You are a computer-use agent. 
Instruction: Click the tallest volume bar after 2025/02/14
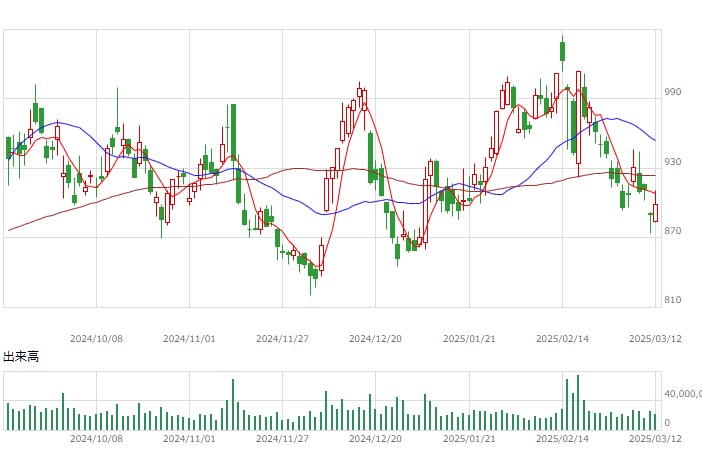tap(578, 403)
